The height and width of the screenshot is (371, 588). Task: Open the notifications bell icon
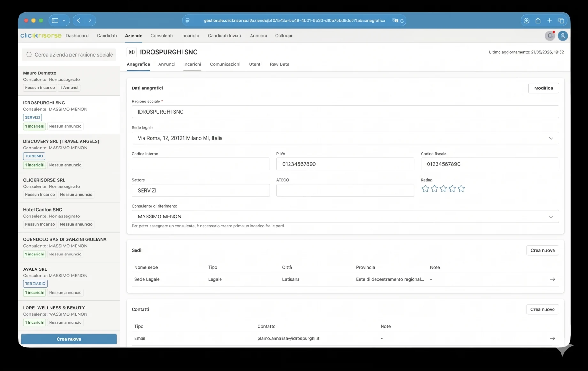pos(550,36)
